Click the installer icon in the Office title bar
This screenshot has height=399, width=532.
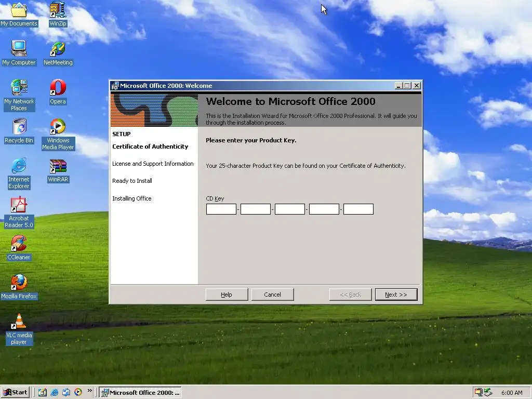click(115, 86)
